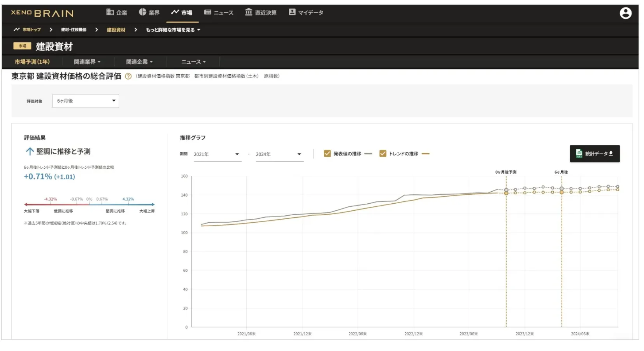
Task: Click the 企業 building icon
Action: tap(110, 12)
